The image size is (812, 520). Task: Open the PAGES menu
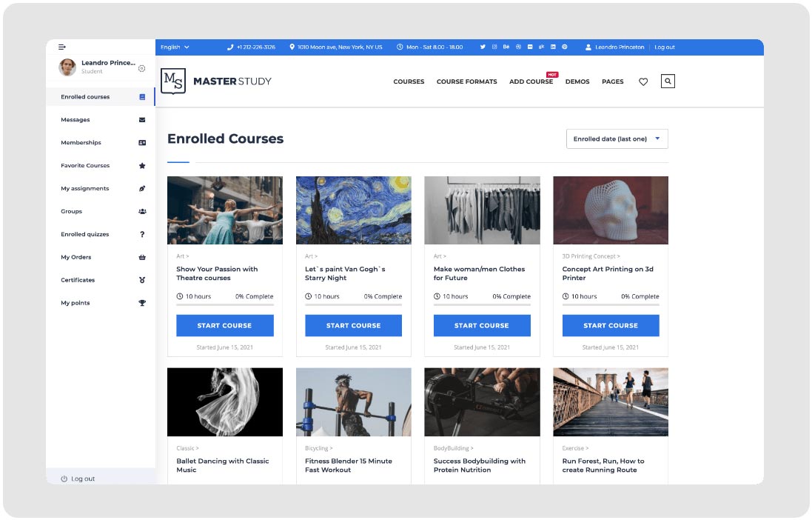click(613, 82)
